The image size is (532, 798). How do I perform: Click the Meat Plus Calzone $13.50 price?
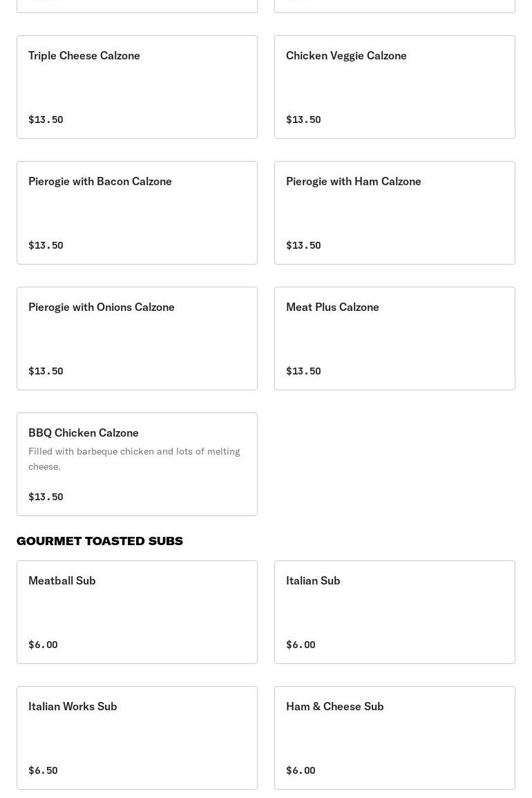303,371
